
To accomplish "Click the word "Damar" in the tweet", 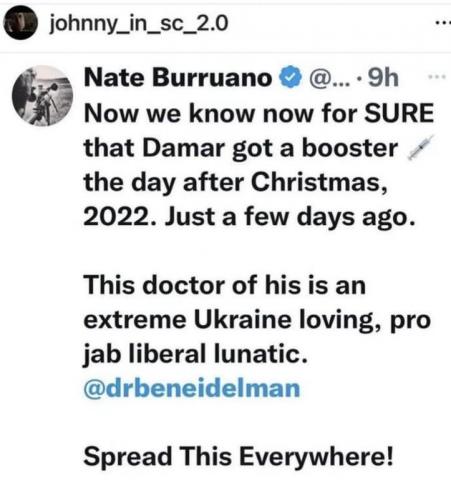I will click(x=184, y=148).
